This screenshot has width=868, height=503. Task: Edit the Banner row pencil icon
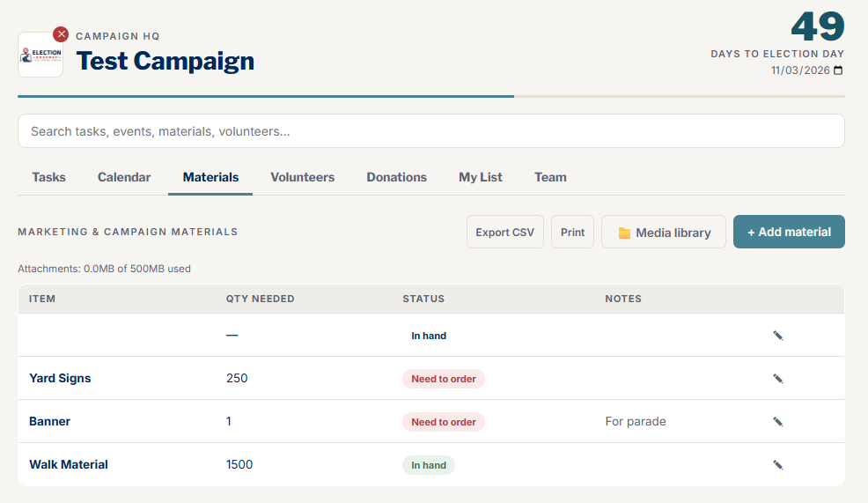[x=778, y=422]
